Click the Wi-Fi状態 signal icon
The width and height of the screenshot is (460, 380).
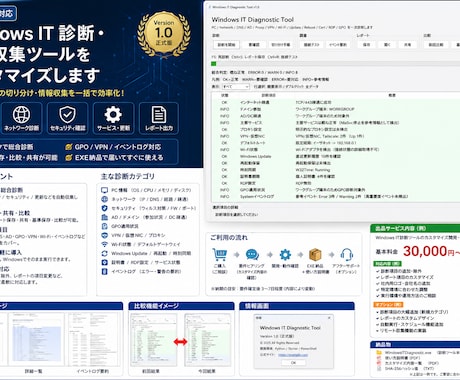tap(104, 244)
